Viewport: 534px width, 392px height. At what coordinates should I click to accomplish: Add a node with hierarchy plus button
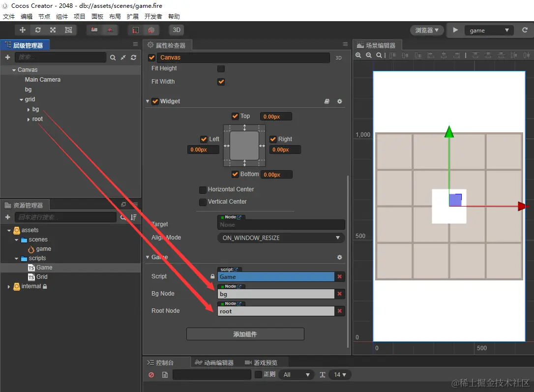point(8,57)
